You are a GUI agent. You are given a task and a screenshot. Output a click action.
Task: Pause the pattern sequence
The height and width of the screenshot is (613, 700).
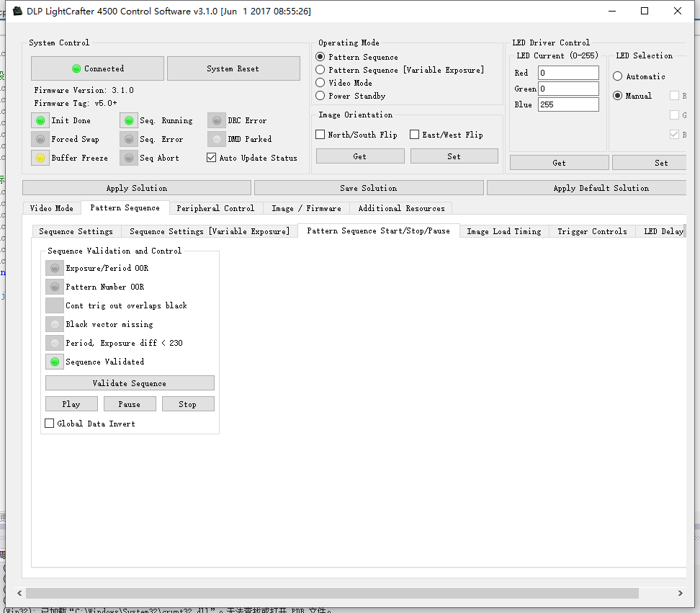[x=130, y=404]
